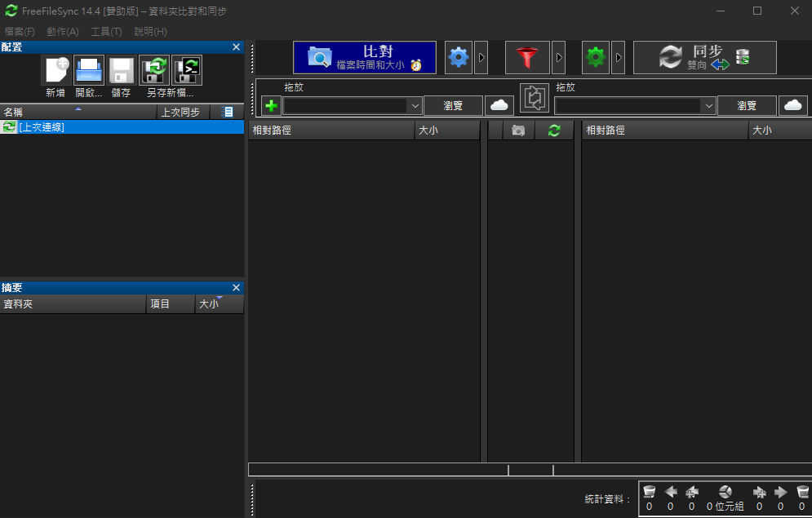Swap sides icon between folder pairs

point(535,97)
